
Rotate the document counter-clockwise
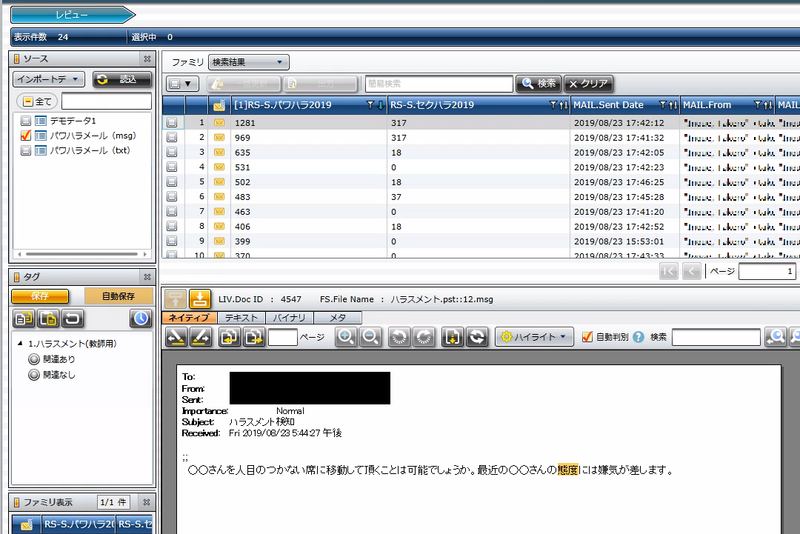pos(399,337)
